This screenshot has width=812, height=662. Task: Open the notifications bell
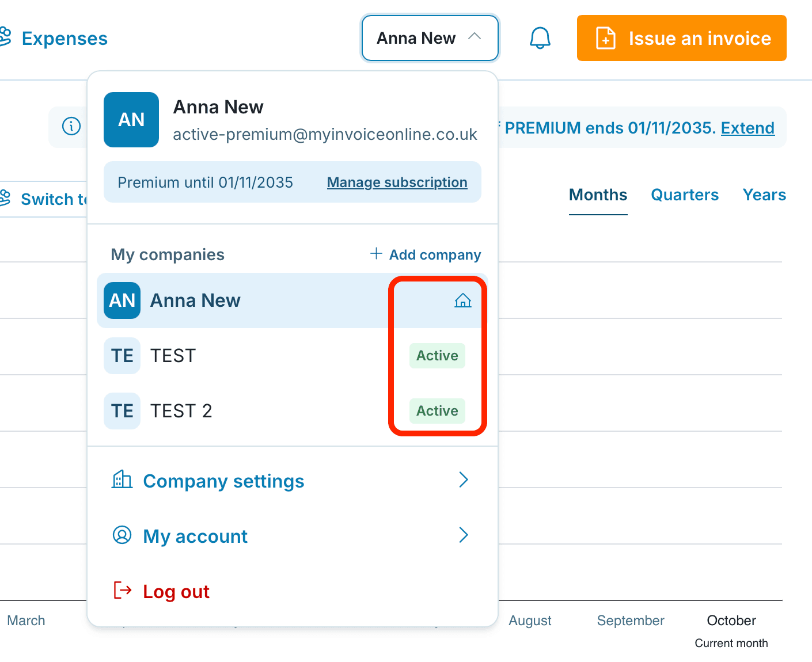pyautogui.click(x=540, y=38)
